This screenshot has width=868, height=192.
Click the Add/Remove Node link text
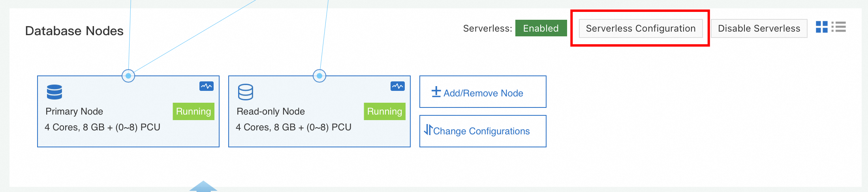tap(483, 93)
